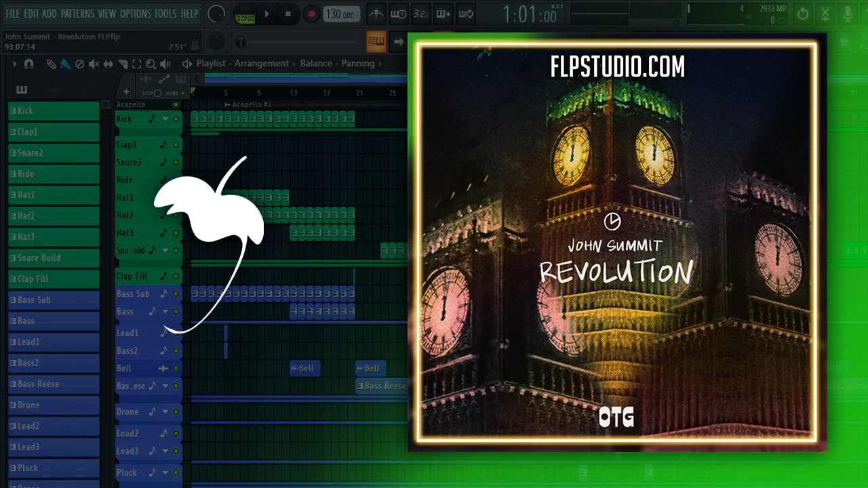Select the Snare Build pattern in picker

point(54,258)
